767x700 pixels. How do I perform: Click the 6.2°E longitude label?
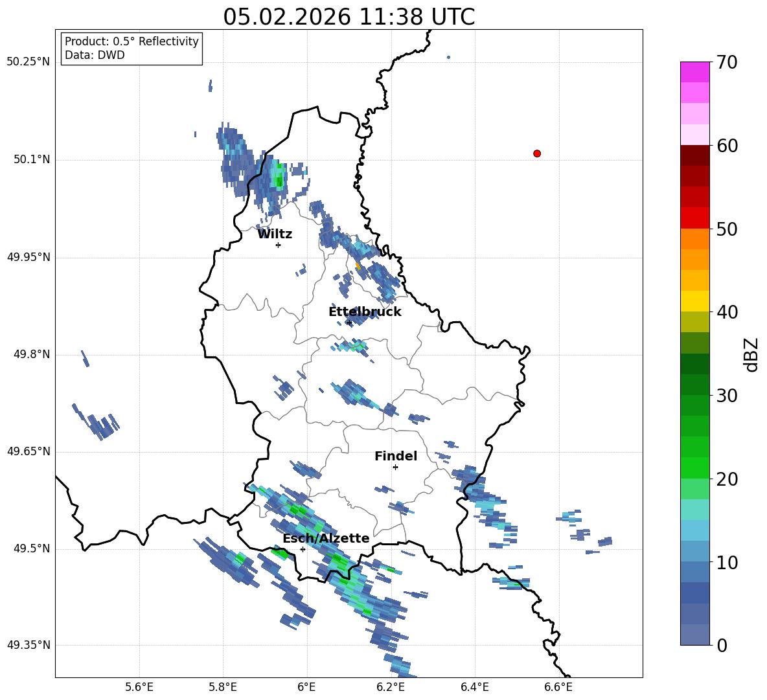(x=391, y=687)
